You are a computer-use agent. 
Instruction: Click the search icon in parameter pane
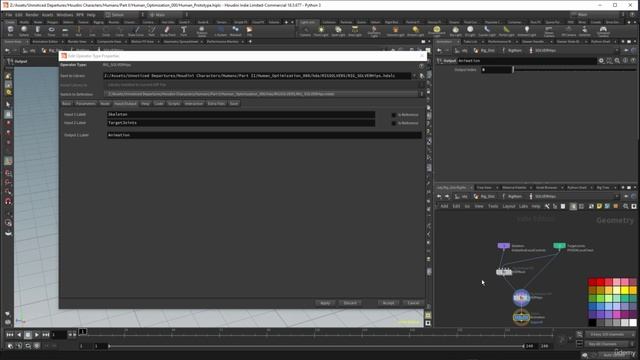[617, 60]
